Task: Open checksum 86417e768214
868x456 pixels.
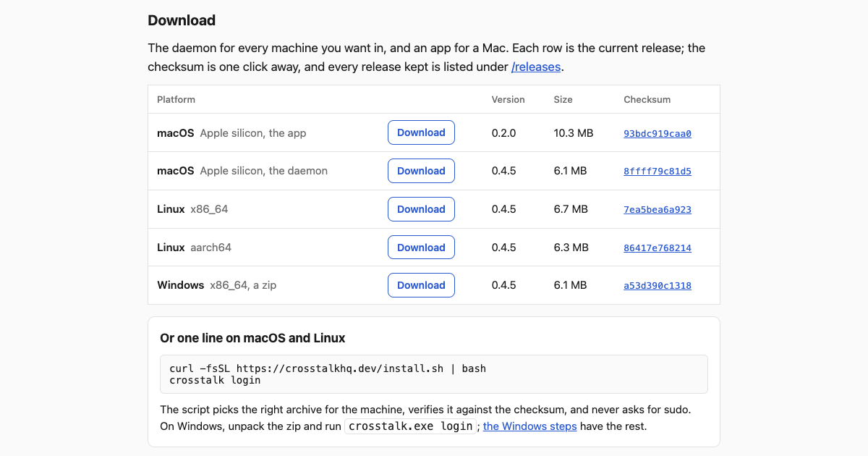Action: click(x=658, y=248)
